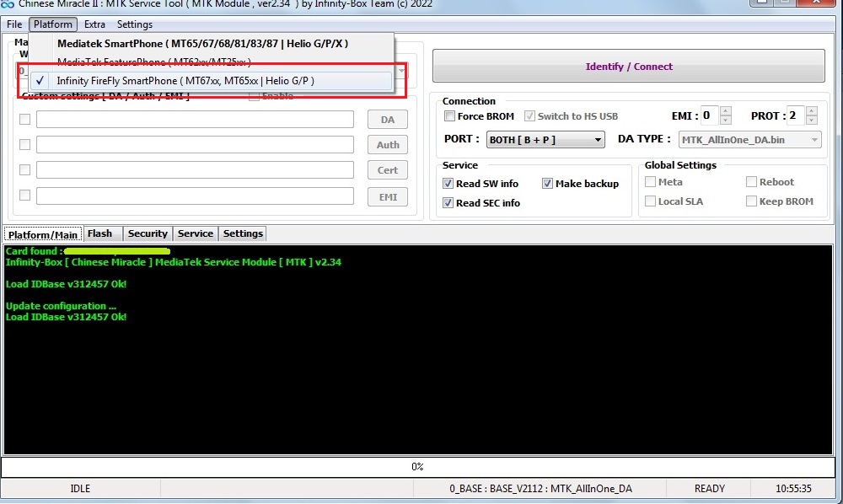The width and height of the screenshot is (843, 504).
Task: Tick the checkbox in the Cert row
Action: click(24, 169)
